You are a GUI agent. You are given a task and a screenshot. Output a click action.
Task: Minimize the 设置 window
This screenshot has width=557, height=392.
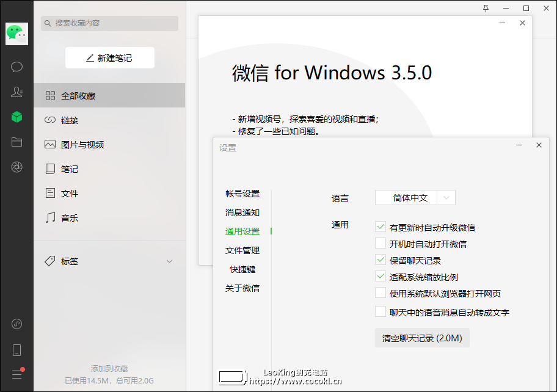point(519,145)
